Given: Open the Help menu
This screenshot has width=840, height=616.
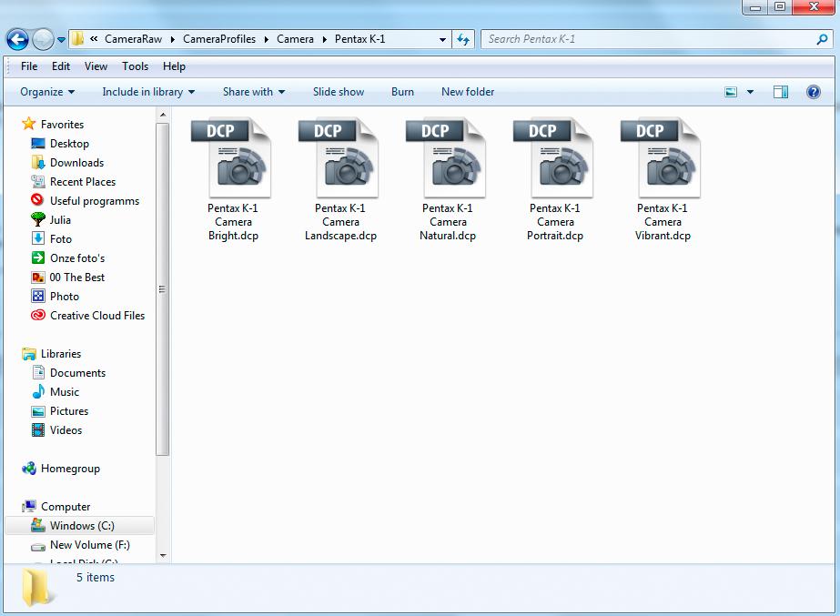Looking at the screenshot, I should [x=174, y=66].
